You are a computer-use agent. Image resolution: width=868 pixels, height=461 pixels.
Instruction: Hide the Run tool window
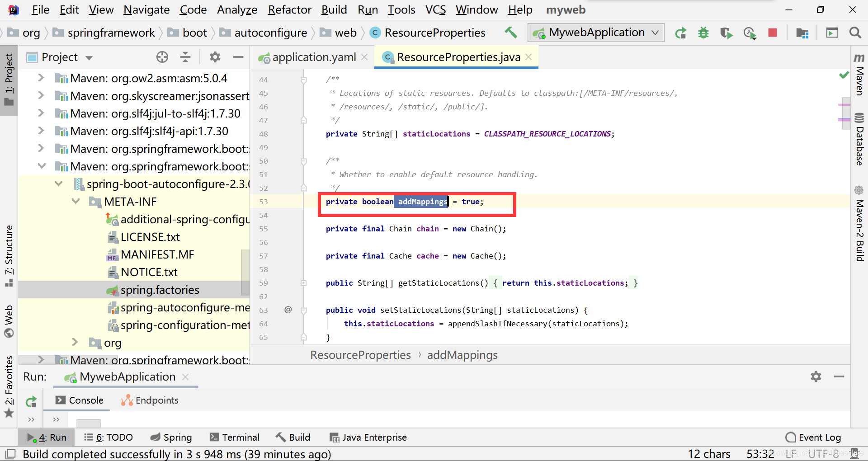tap(839, 376)
